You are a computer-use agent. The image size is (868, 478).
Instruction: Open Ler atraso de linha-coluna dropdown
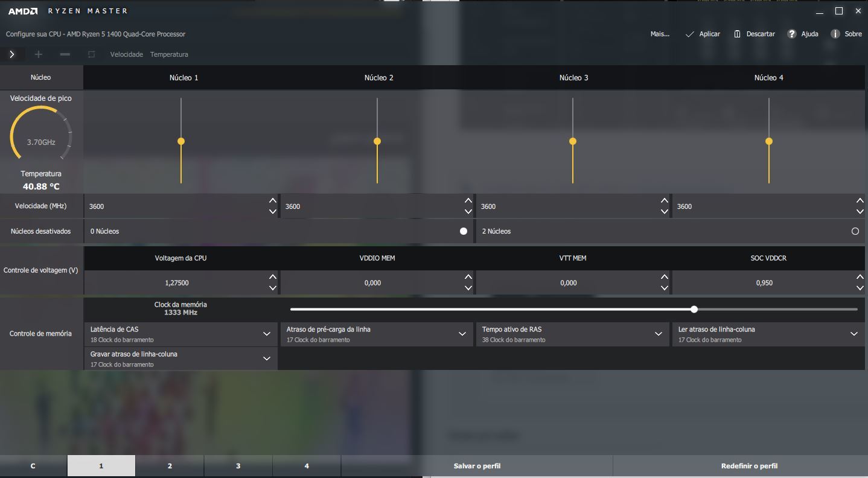768,334
